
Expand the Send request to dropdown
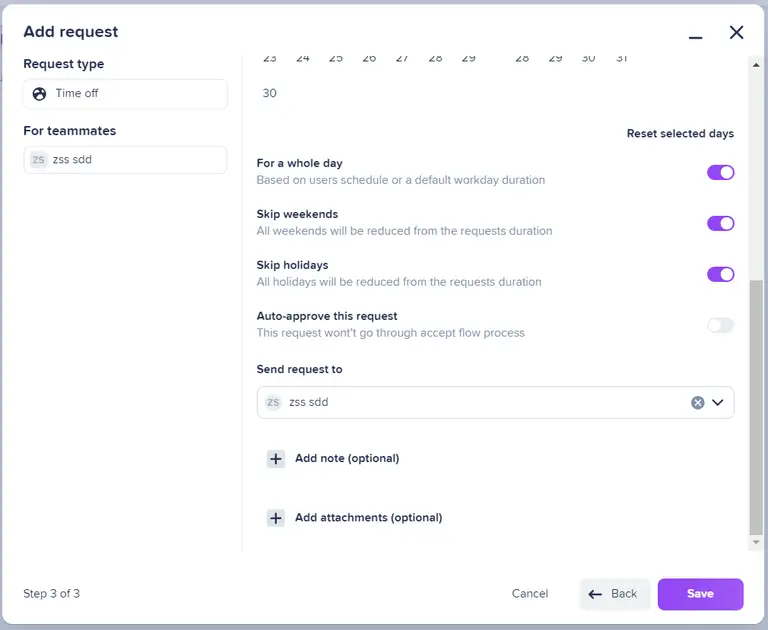tap(717, 402)
